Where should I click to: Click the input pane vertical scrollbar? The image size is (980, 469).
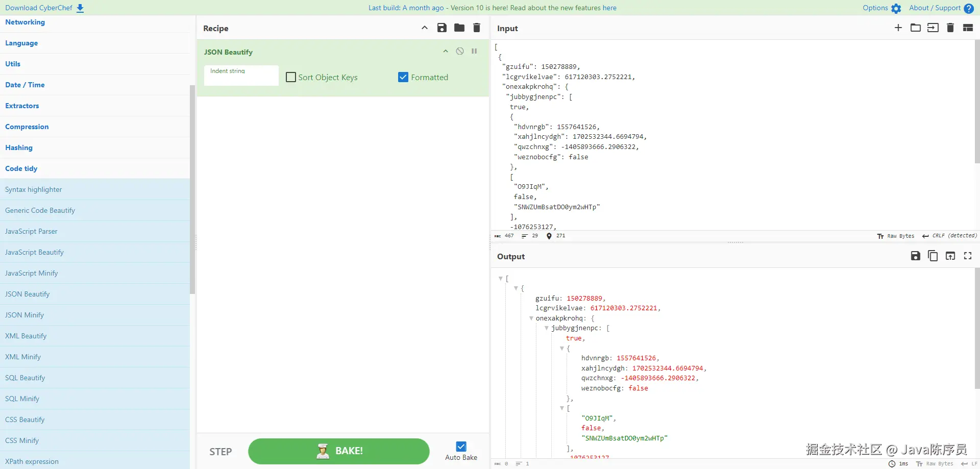(x=977, y=102)
